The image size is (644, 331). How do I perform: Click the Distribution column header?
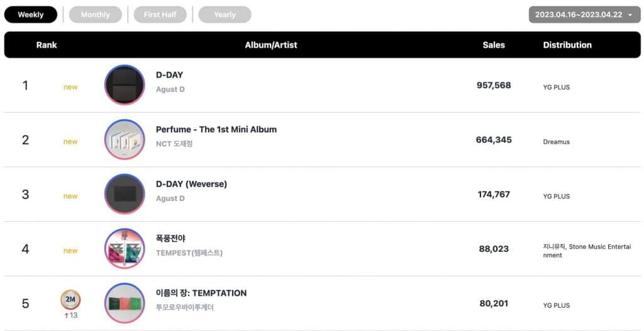pos(567,45)
